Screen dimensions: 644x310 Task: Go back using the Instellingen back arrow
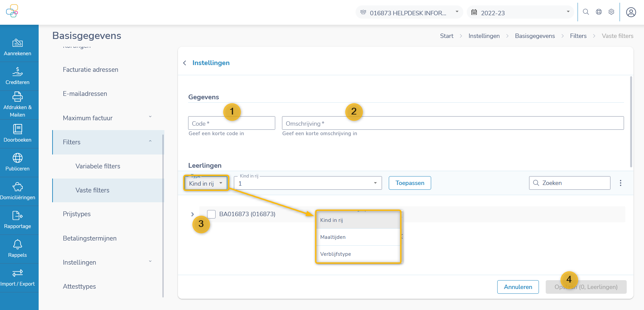click(x=185, y=63)
